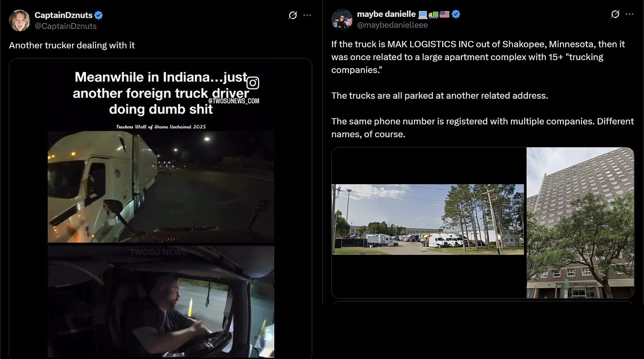644x359 pixels.
Task: Click Grok icon on CaptainDznuts tweet
Action: coord(292,15)
